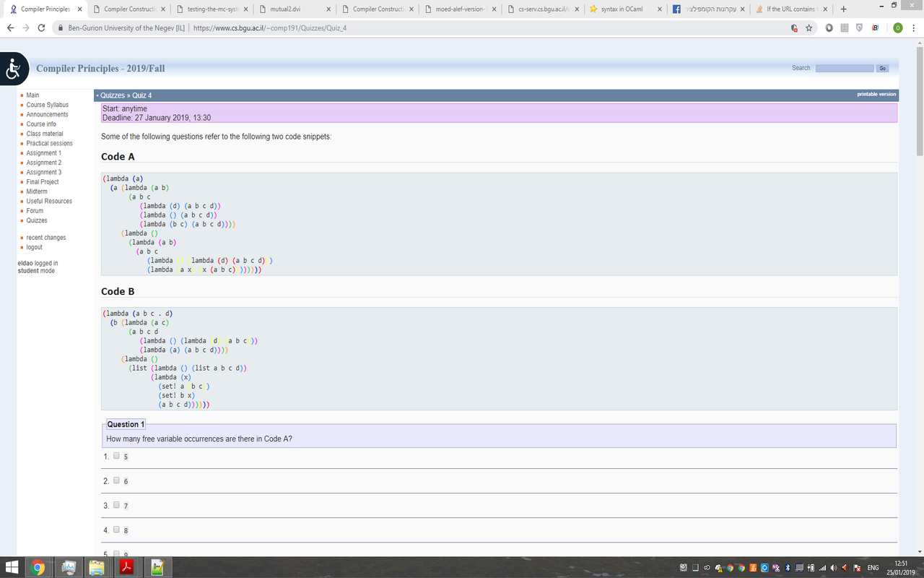Select answer 2 checkbox with value 6

pos(116,480)
